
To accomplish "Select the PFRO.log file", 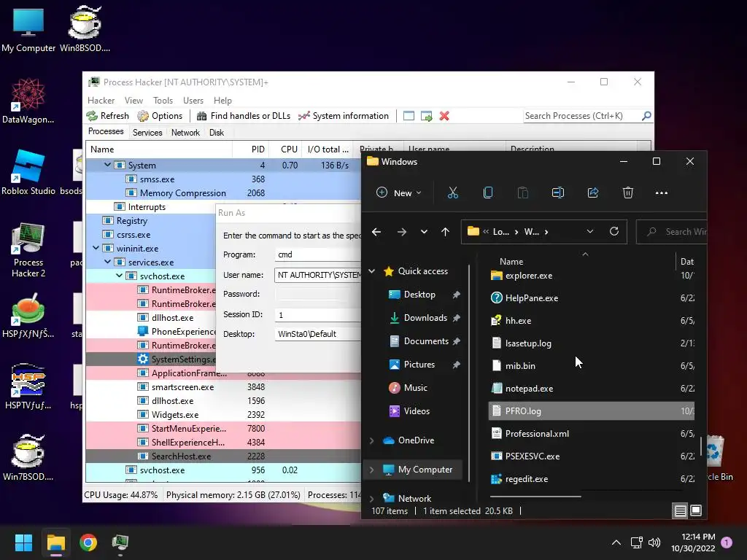I will (x=591, y=411).
